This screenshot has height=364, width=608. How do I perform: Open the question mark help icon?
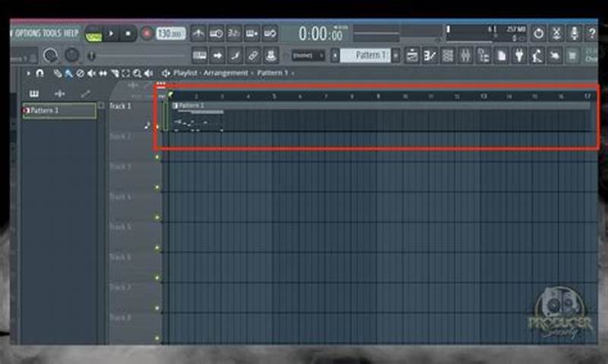(592, 33)
